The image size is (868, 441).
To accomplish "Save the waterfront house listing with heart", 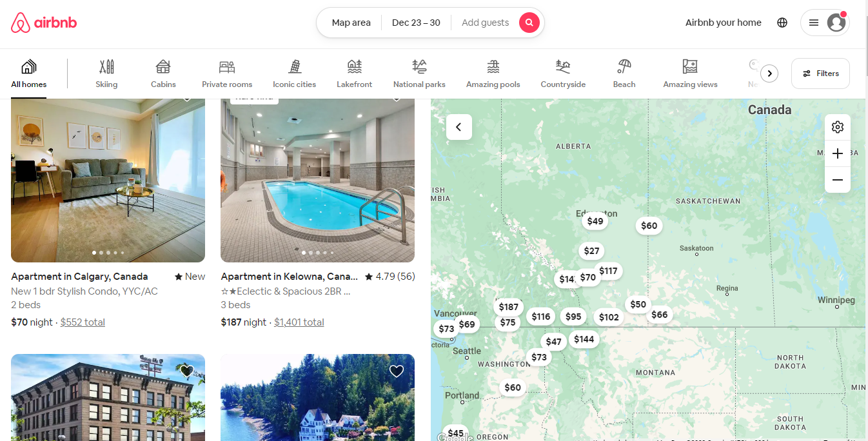I will tap(397, 371).
